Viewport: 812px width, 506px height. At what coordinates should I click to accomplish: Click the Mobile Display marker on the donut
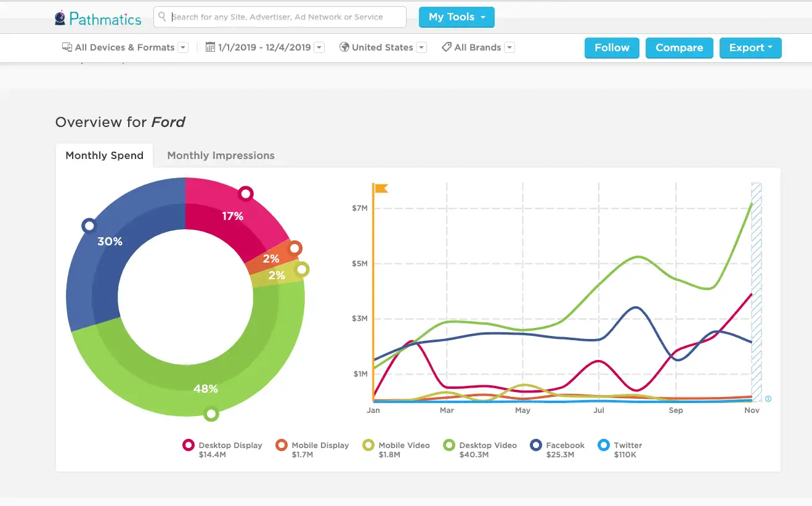[x=294, y=248]
